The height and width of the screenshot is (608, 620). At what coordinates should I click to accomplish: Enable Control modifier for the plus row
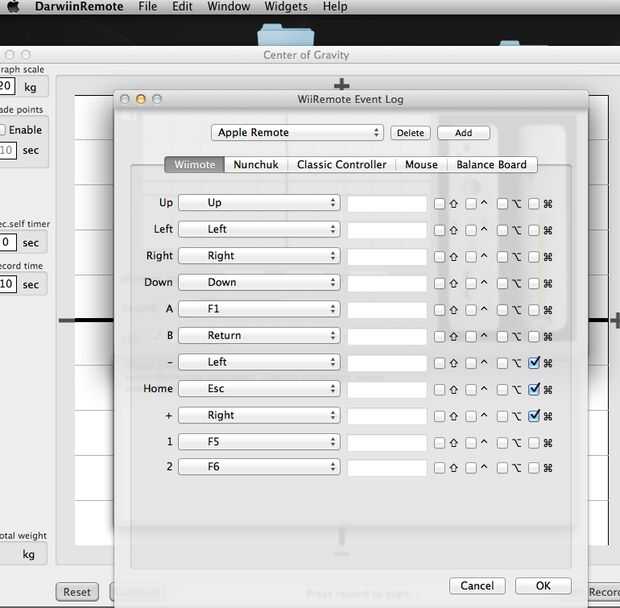coord(471,416)
